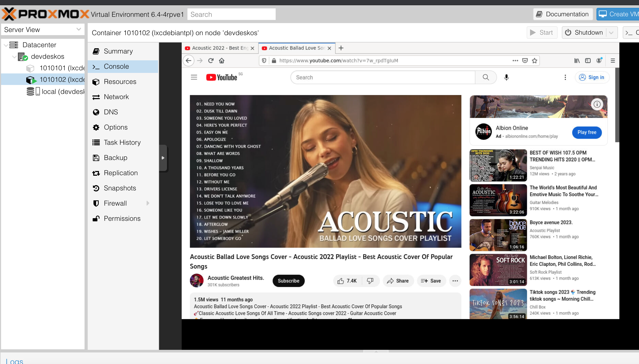Expand noVNC side control handle
Screen dimensions: 639x364
163,158
